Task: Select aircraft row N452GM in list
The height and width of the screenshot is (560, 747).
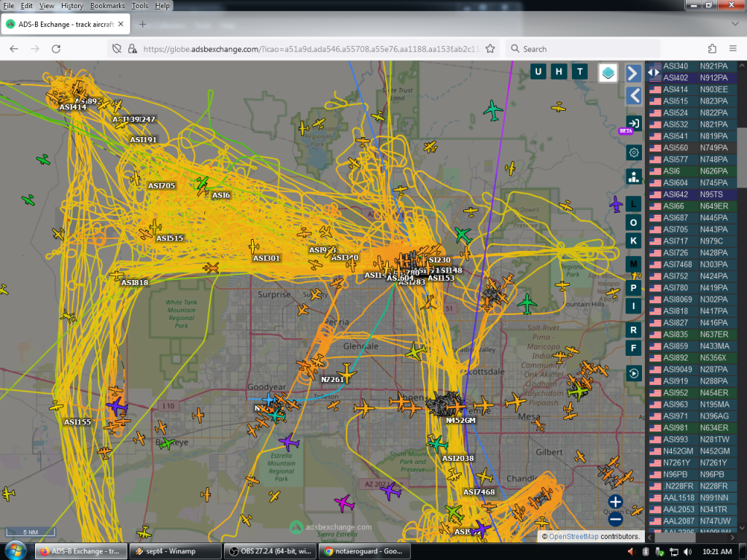Action: [692, 451]
